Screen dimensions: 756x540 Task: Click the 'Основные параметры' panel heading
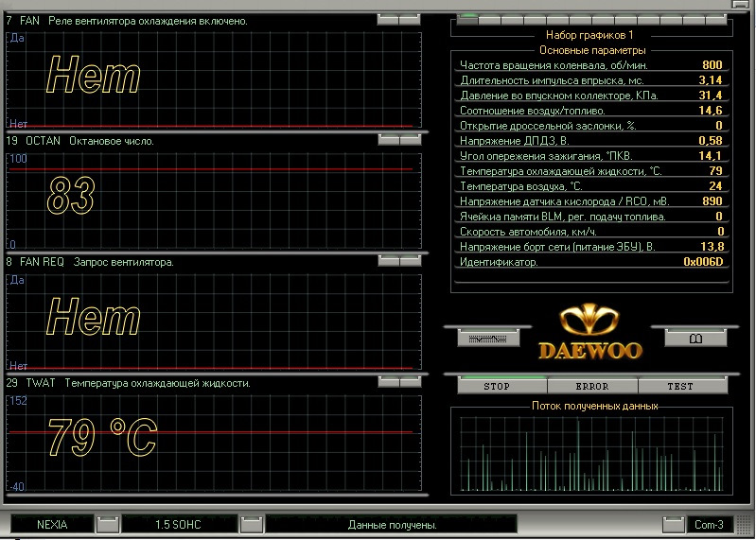592,50
